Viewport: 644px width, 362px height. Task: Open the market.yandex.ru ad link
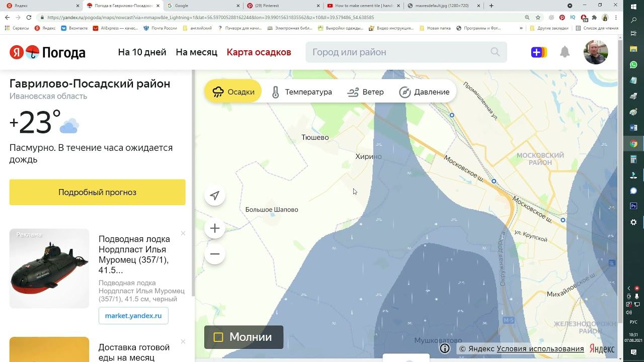click(133, 316)
